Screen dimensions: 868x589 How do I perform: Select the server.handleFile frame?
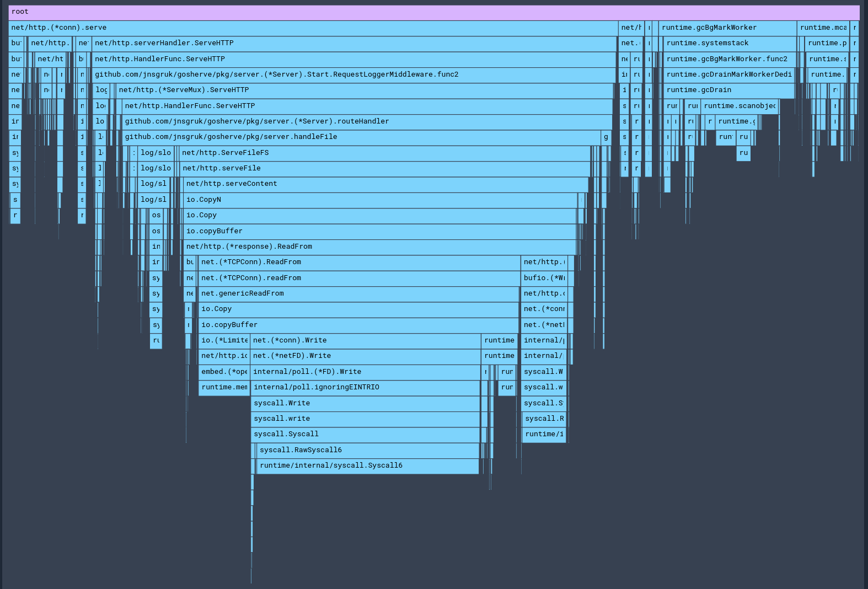tap(361, 137)
